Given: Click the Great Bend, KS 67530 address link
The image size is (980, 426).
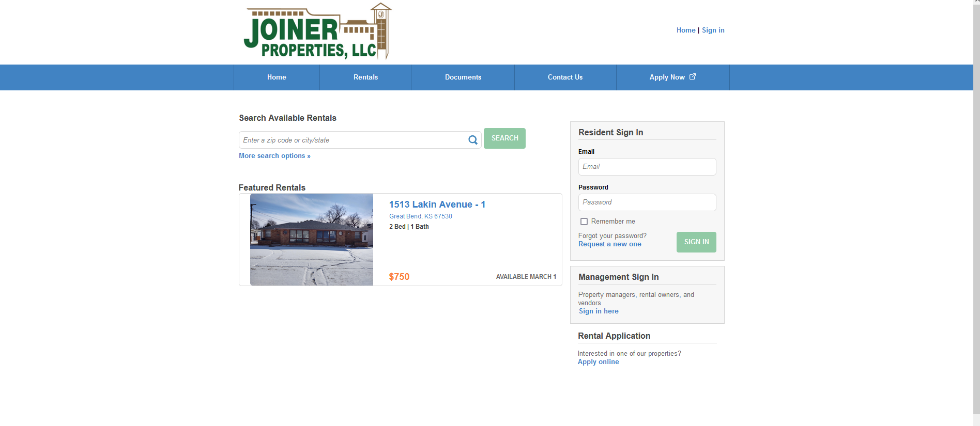Looking at the screenshot, I should (421, 216).
